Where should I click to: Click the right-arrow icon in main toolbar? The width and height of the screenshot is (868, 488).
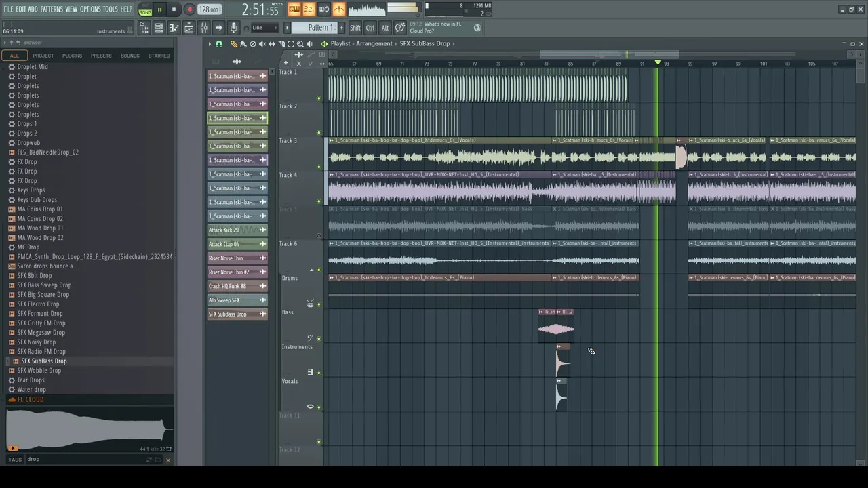pos(218,28)
